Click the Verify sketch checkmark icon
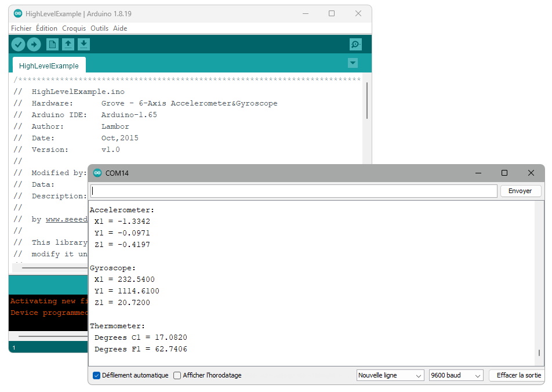 (19, 44)
